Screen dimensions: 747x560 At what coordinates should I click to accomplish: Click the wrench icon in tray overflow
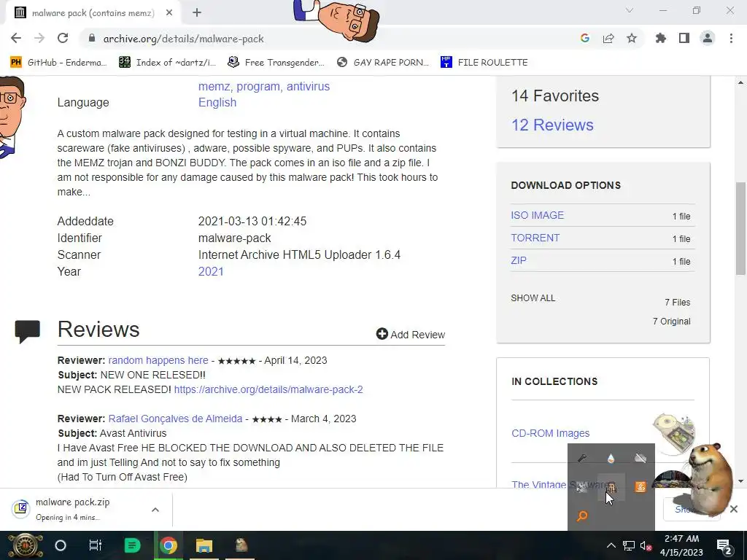[x=582, y=458]
